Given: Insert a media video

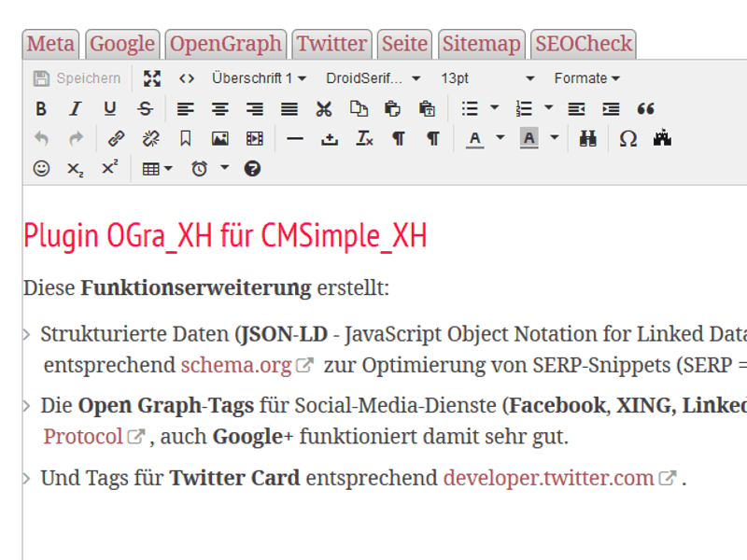Looking at the screenshot, I should (254, 139).
